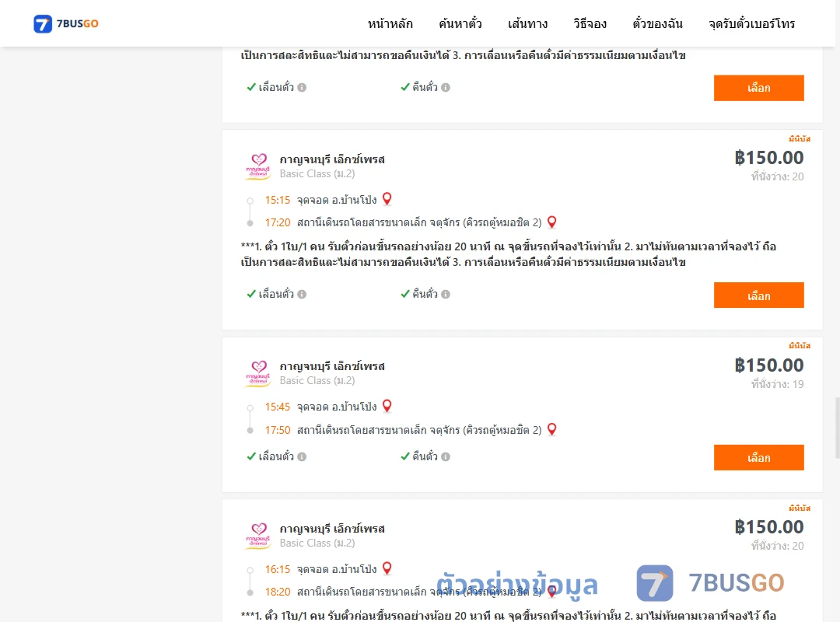Click the 17:20 arrival time
The image size is (840, 622).
(278, 222)
